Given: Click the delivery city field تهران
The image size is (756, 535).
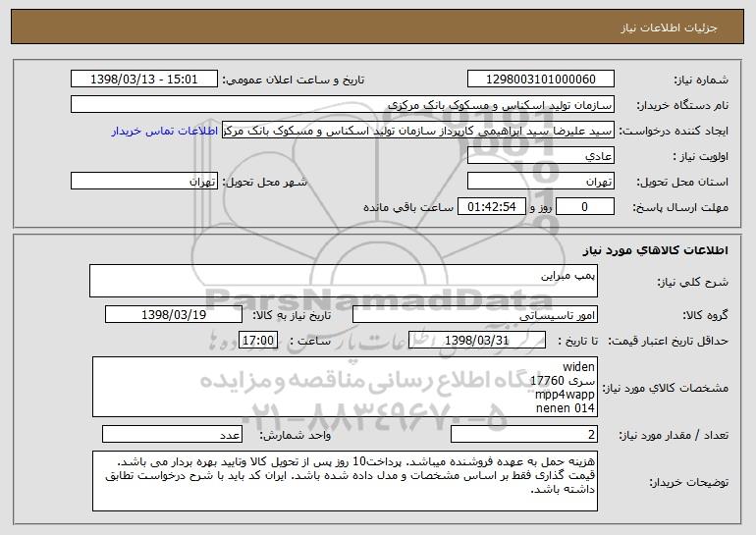Looking at the screenshot, I should [x=144, y=182].
